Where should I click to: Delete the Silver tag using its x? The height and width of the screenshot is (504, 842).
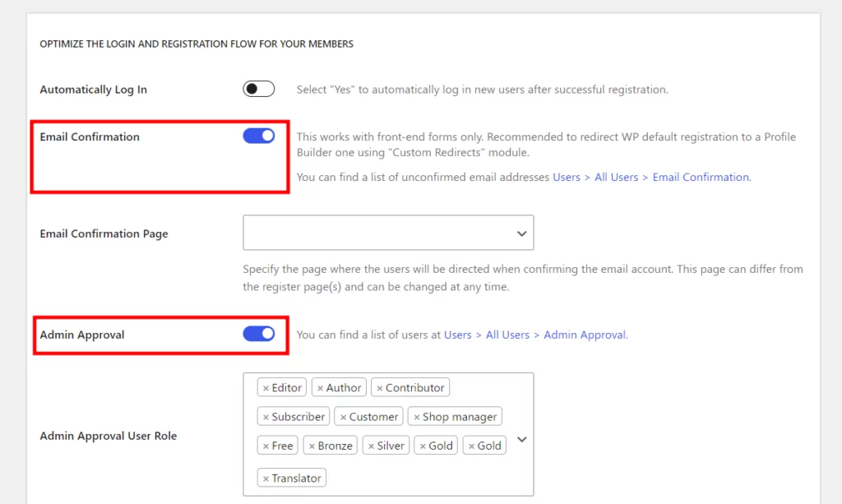[x=371, y=446]
